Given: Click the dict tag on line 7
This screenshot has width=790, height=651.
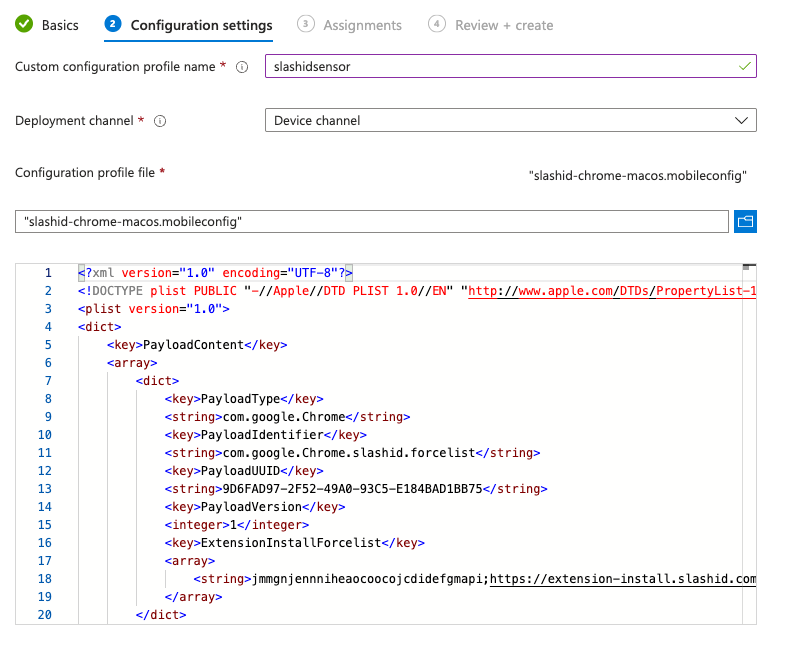Looking at the screenshot, I should 157,381.
